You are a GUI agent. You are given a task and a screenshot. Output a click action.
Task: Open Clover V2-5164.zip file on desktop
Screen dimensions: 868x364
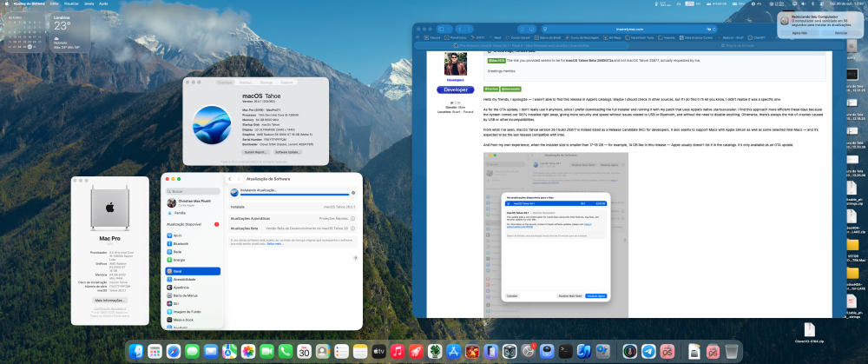(x=809, y=333)
